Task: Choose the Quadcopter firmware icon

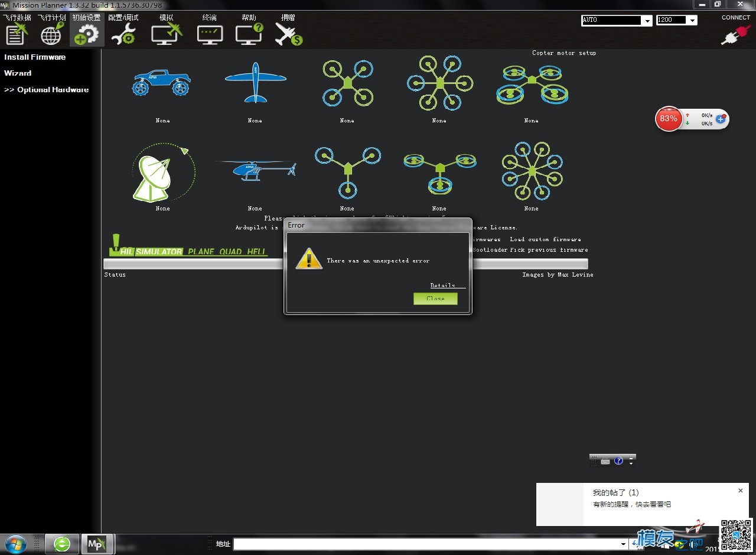Action: coord(347,83)
